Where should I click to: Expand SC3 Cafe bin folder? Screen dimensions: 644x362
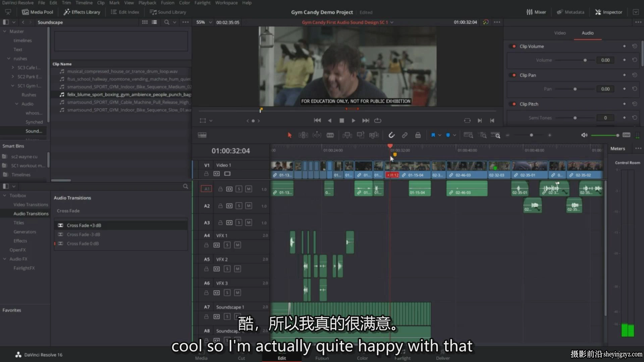(x=13, y=67)
